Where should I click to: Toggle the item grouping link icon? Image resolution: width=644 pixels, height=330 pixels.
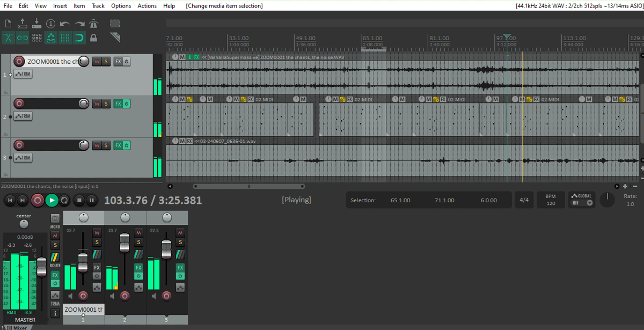tap(23, 38)
